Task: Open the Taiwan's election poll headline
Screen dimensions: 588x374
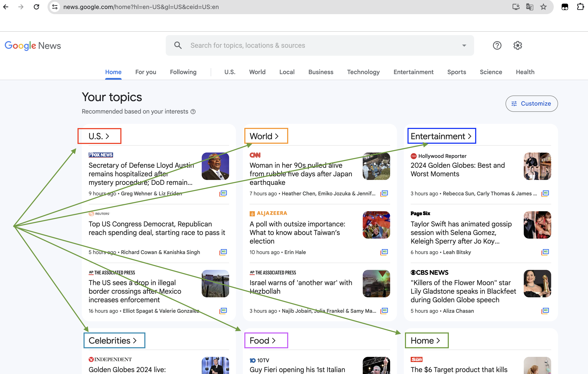Action: pyautogui.click(x=297, y=233)
